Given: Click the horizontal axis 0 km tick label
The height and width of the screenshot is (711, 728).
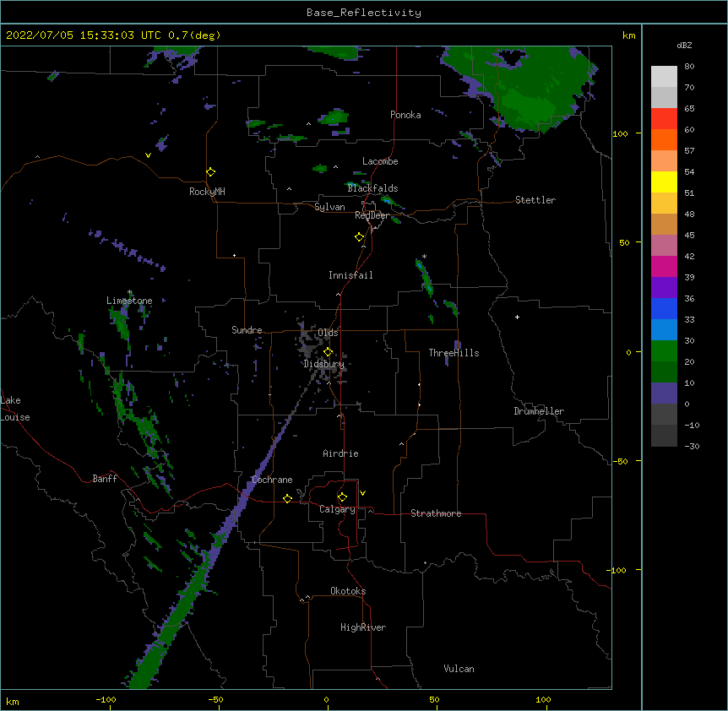Looking at the screenshot, I should click(326, 699).
